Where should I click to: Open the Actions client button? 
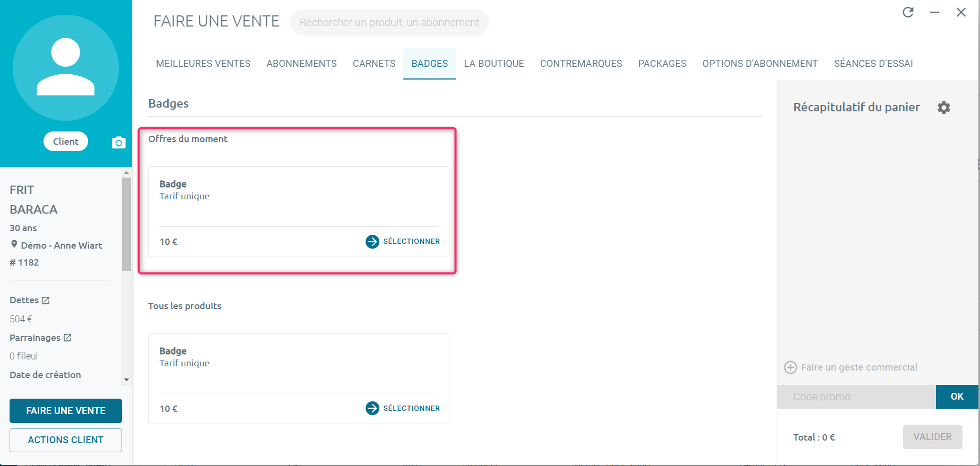[66, 440]
